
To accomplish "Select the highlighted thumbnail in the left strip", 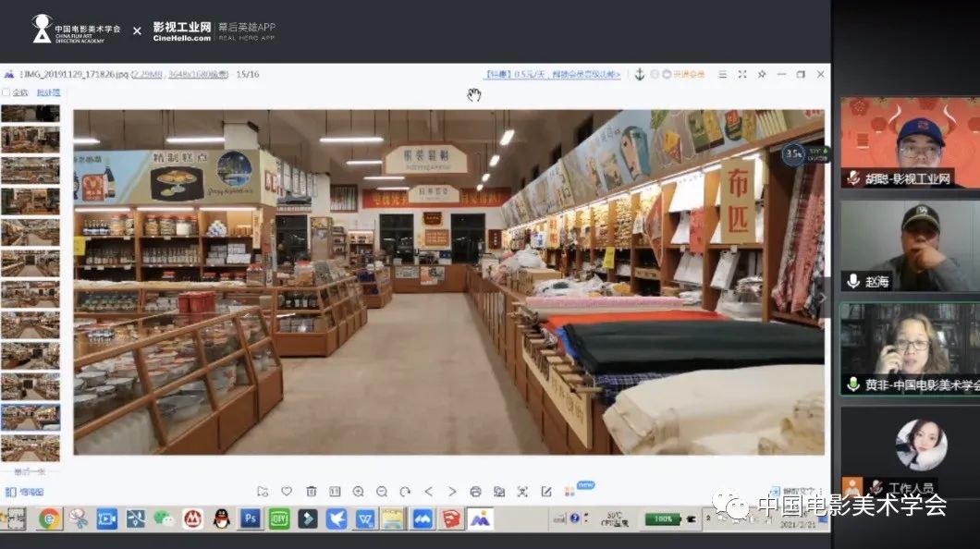I will [31, 417].
